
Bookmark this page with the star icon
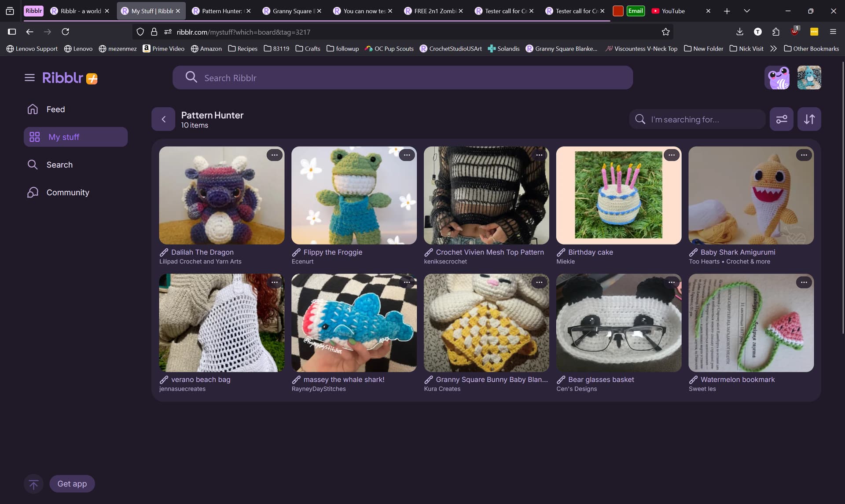tap(665, 32)
